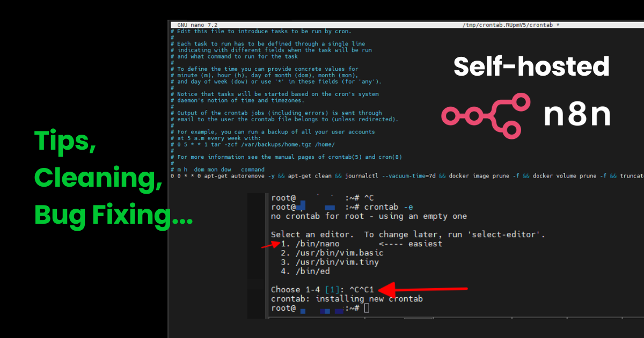The height and width of the screenshot is (338, 644).
Task: Click the comment "# Each task to run has to be defined"
Action: (268, 44)
